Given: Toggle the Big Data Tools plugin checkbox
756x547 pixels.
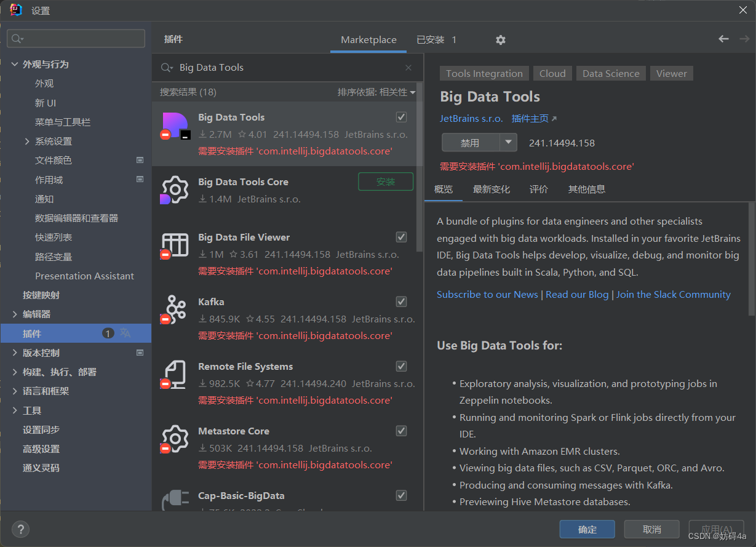Looking at the screenshot, I should pyautogui.click(x=401, y=117).
